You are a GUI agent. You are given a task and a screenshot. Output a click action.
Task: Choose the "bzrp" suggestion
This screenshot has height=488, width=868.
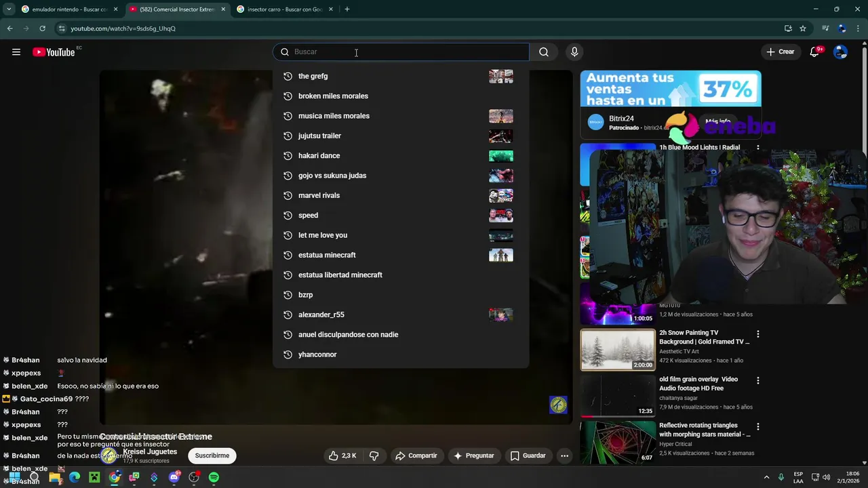pyautogui.click(x=401, y=295)
